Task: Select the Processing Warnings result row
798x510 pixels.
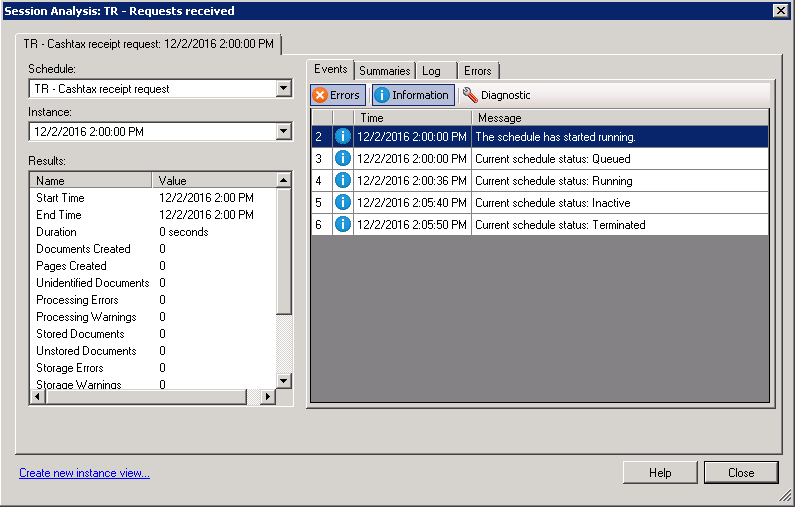Action: (x=154, y=317)
